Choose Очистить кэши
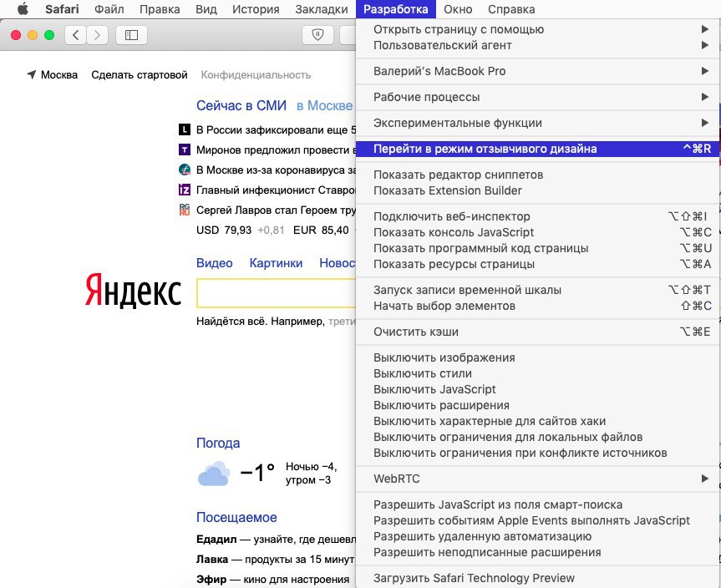 [537, 332]
